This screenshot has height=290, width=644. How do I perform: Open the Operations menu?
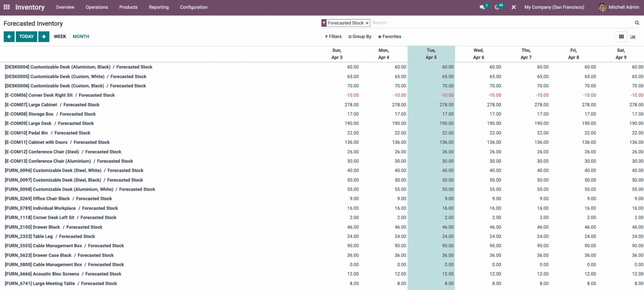point(97,7)
